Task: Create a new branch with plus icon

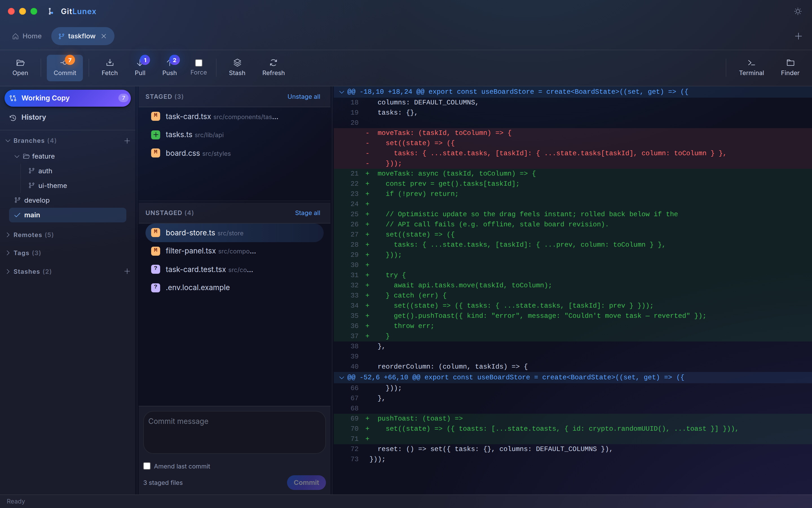Action: (127, 141)
